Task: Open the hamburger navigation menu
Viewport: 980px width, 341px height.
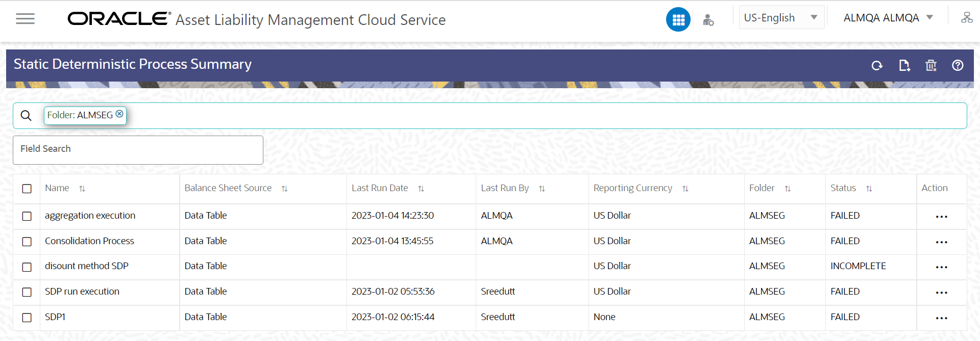Action: coord(25,19)
